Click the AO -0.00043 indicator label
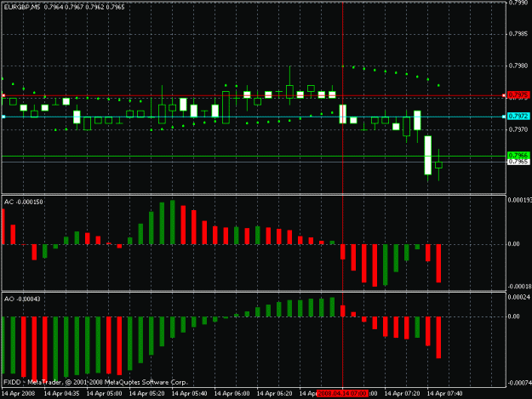Image resolution: width=532 pixels, height=399 pixels. tap(22, 299)
